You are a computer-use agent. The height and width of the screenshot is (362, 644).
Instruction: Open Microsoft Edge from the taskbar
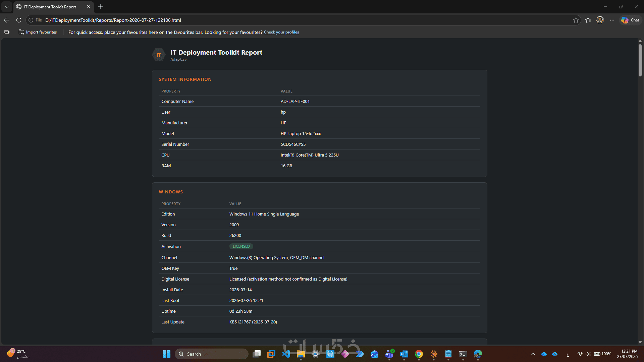tap(478, 354)
